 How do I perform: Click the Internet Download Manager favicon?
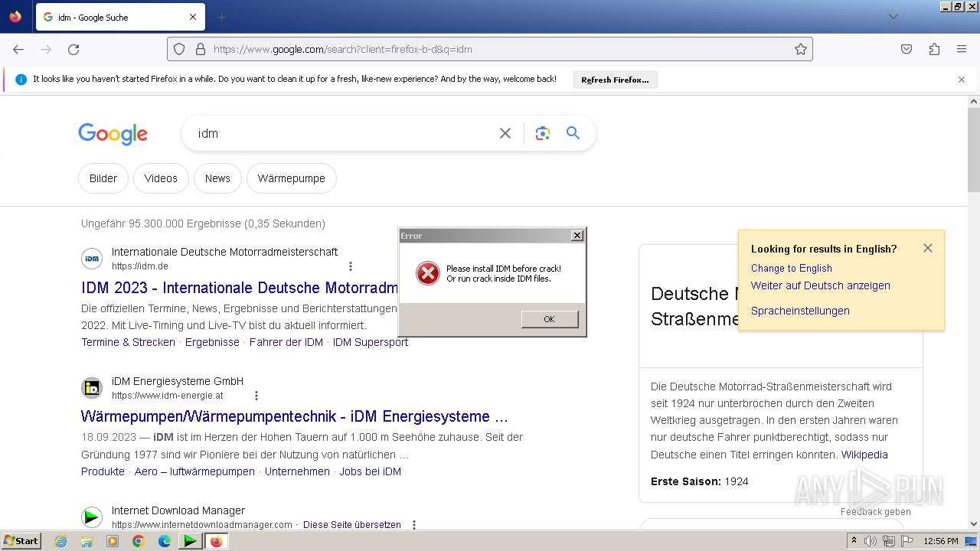(x=92, y=517)
